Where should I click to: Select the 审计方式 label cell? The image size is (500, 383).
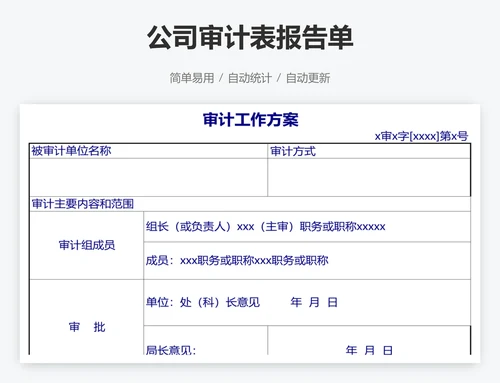tap(369, 151)
